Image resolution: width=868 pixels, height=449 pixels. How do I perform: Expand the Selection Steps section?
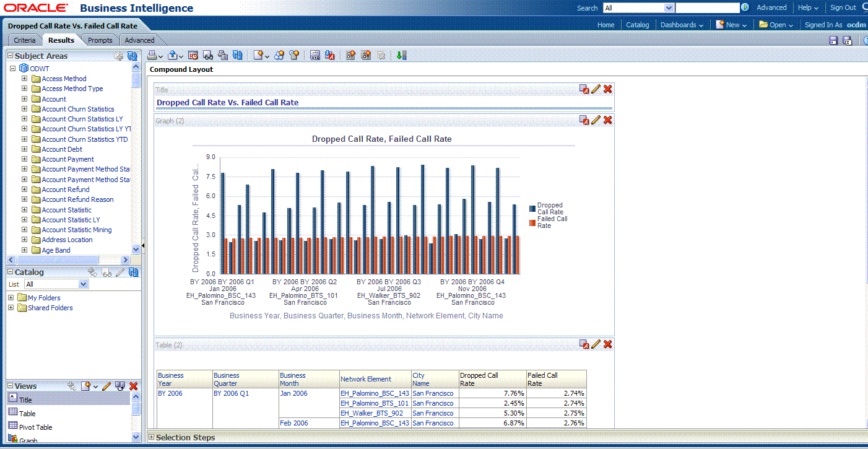point(152,437)
